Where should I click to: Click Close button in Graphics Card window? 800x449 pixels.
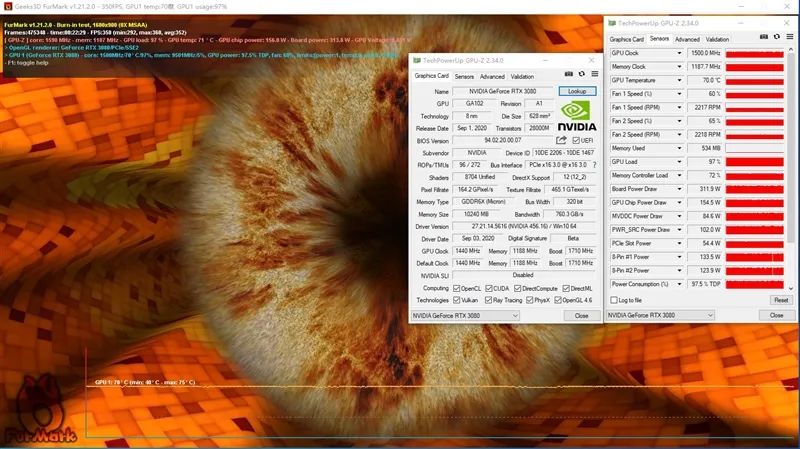[x=582, y=315]
